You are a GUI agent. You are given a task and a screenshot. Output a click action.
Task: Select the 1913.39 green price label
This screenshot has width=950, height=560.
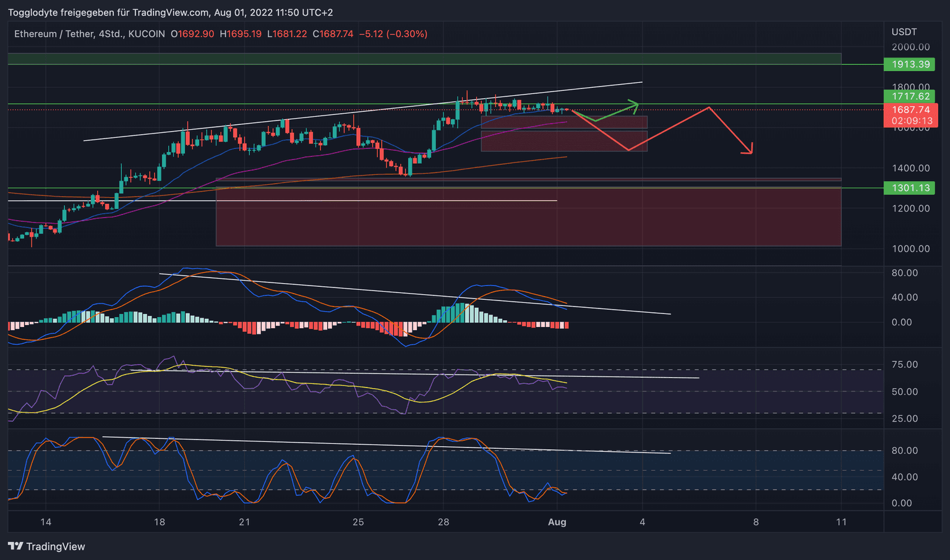point(909,64)
